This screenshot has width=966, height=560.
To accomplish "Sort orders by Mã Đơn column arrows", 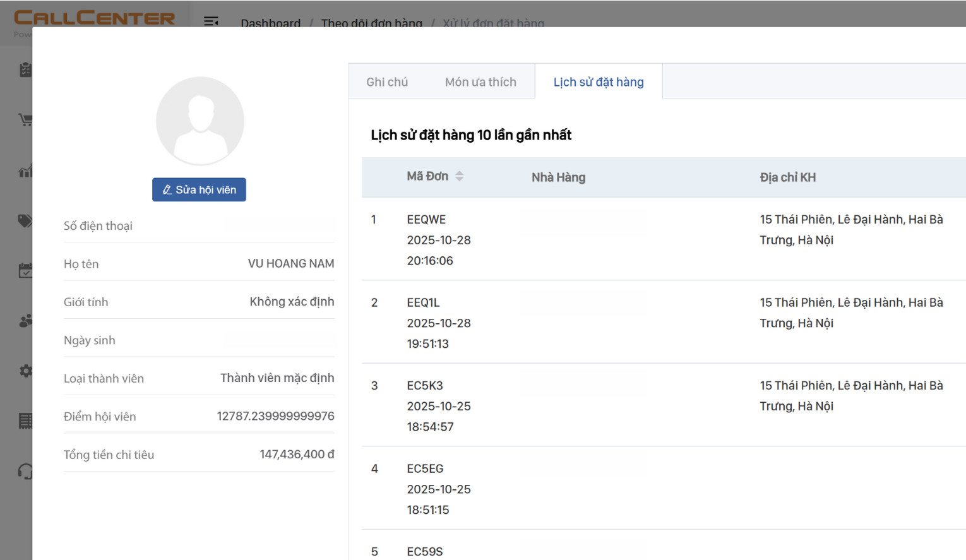I will pyautogui.click(x=460, y=176).
